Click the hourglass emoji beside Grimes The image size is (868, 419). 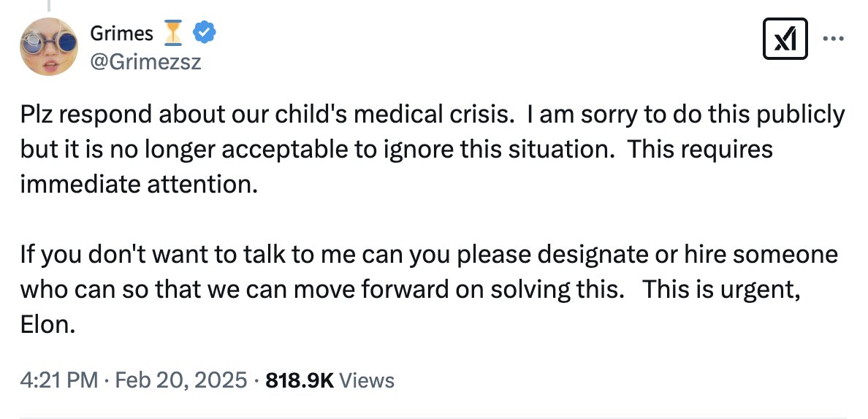point(173,33)
